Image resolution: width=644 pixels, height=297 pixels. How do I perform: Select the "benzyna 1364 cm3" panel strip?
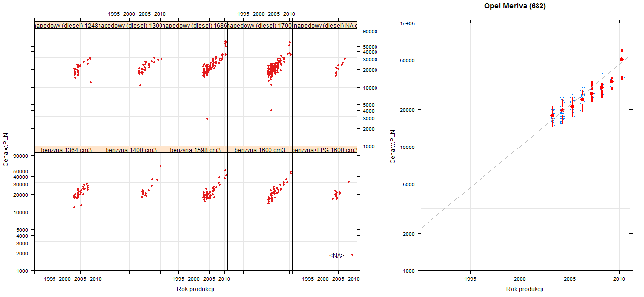[x=66, y=149]
